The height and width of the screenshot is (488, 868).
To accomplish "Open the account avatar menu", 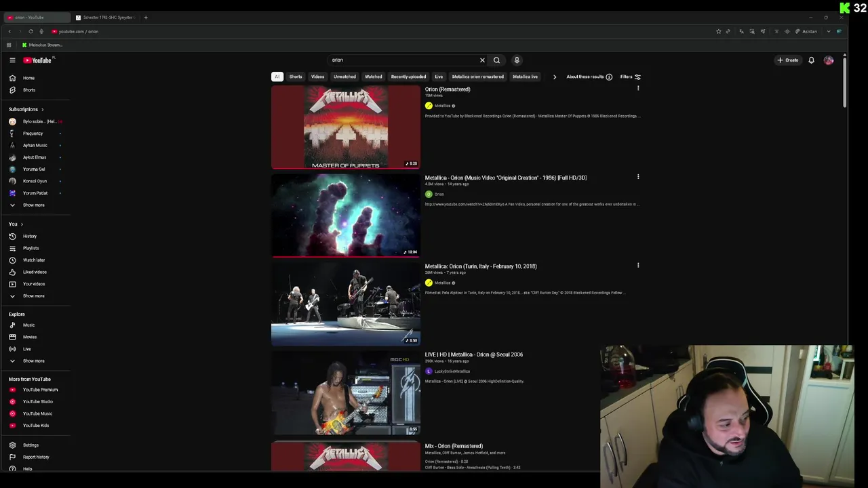I will [829, 60].
